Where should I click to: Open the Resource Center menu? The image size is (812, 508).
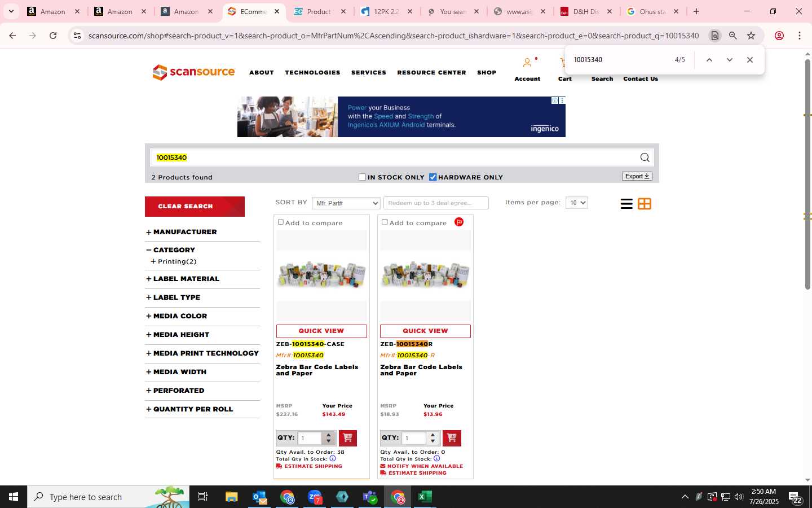(x=431, y=73)
